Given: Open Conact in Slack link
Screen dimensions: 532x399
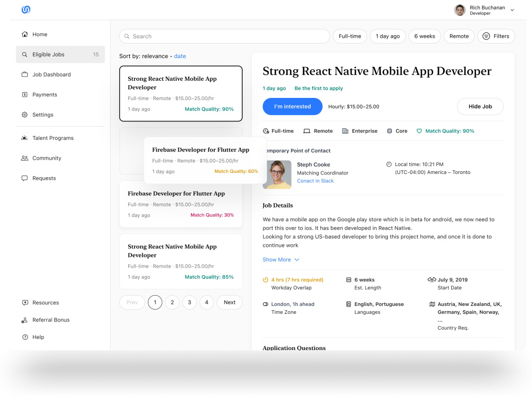Looking at the screenshot, I should point(315,181).
